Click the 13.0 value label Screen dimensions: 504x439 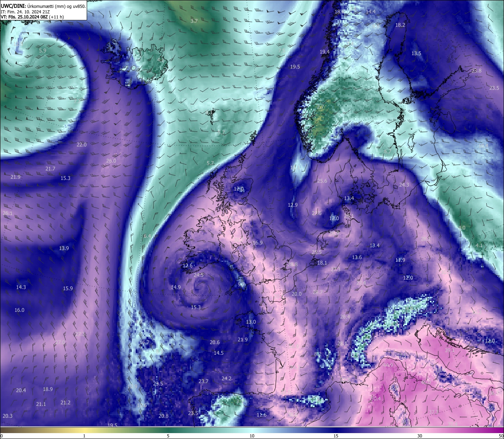pos(251,322)
